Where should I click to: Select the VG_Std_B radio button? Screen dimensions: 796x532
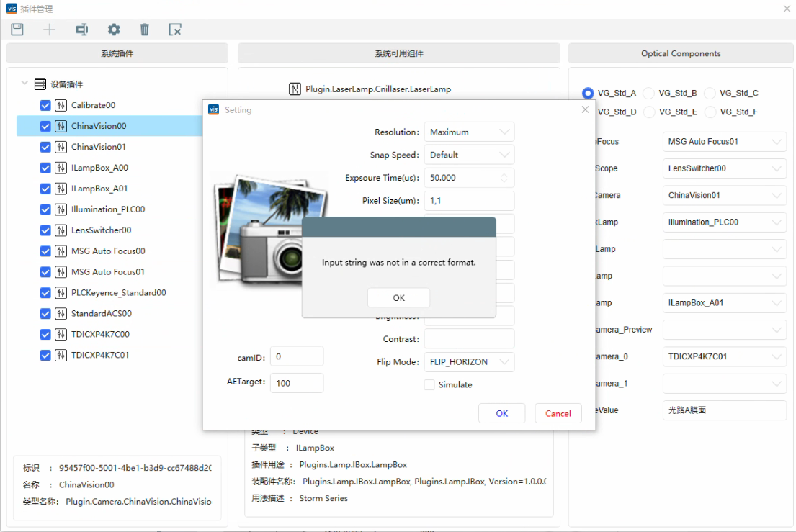[x=648, y=93]
